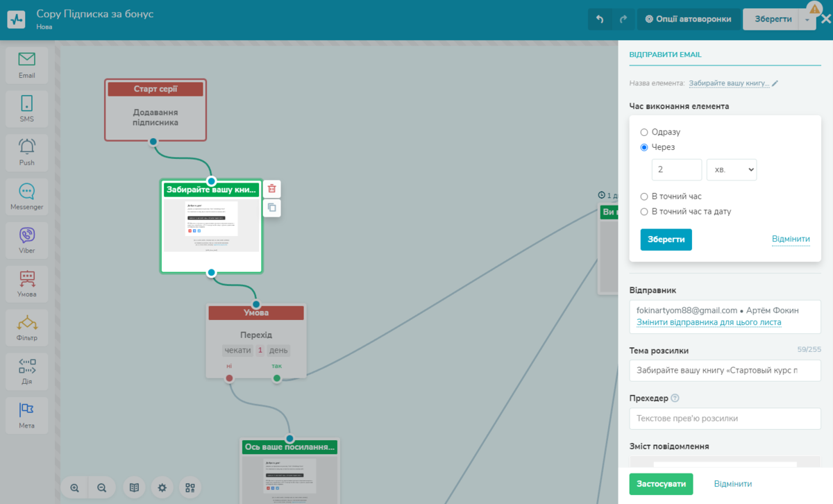Open Опції автоворонки
This screenshot has height=504, width=833.
[688, 19]
